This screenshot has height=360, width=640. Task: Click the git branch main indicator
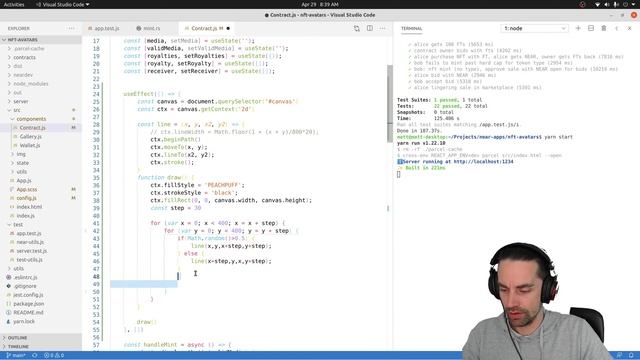tap(16, 356)
